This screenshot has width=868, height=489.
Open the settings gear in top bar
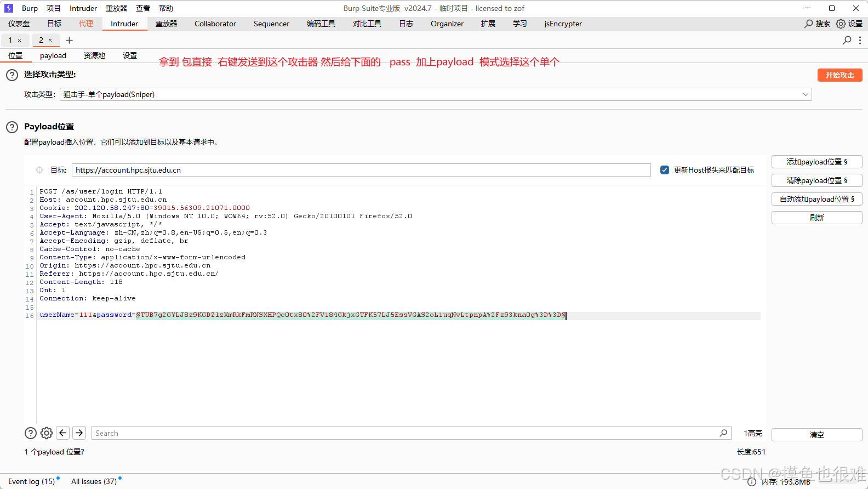tap(841, 24)
